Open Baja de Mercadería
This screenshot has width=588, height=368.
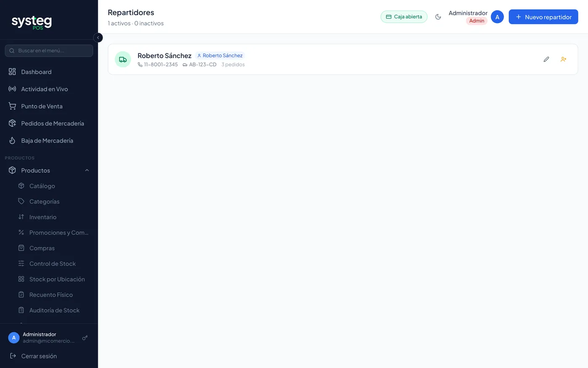coord(49,141)
